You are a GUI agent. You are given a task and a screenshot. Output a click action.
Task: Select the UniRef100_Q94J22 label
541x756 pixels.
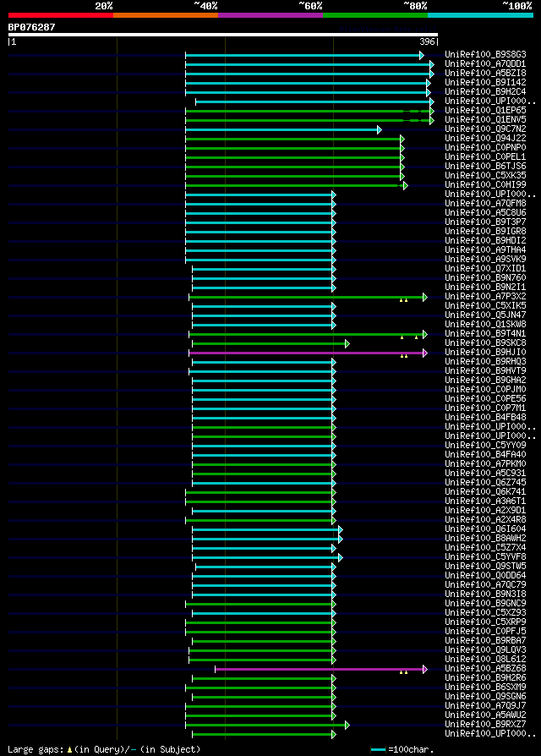[485, 139]
